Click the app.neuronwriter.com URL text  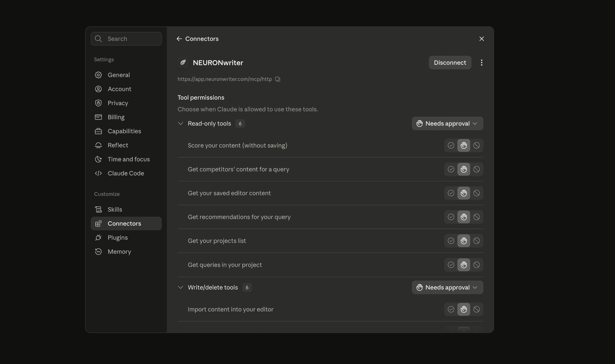(x=225, y=79)
